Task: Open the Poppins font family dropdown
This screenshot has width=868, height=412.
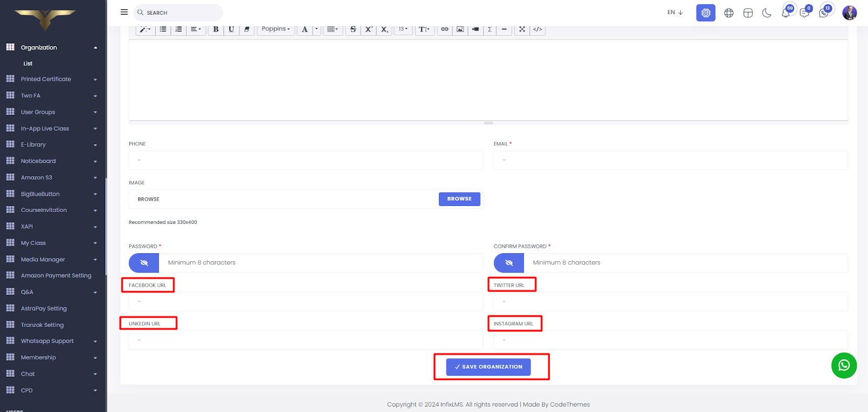Action: (x=276, y=29)
